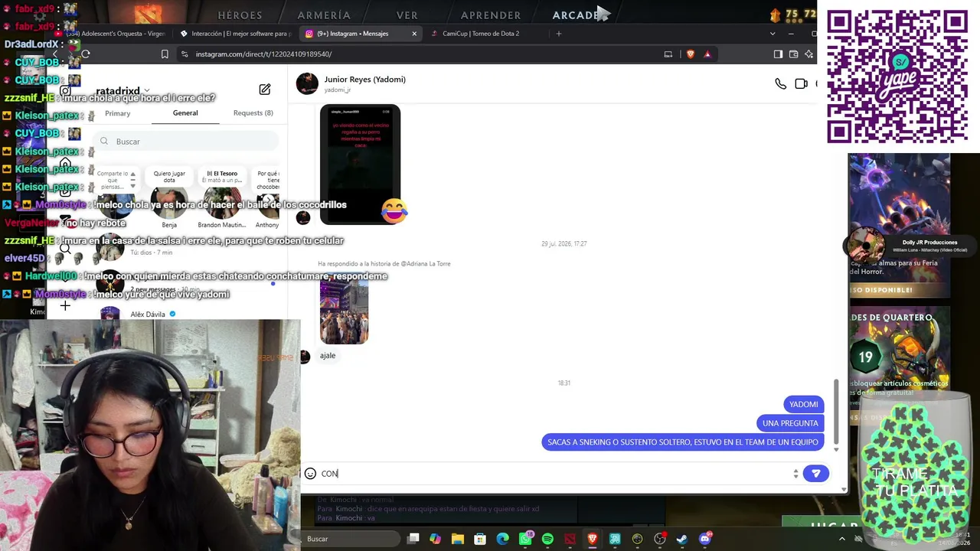This screenshot has height=551, width=980.
Task: Reload the Instagram page
Action: 86,54
